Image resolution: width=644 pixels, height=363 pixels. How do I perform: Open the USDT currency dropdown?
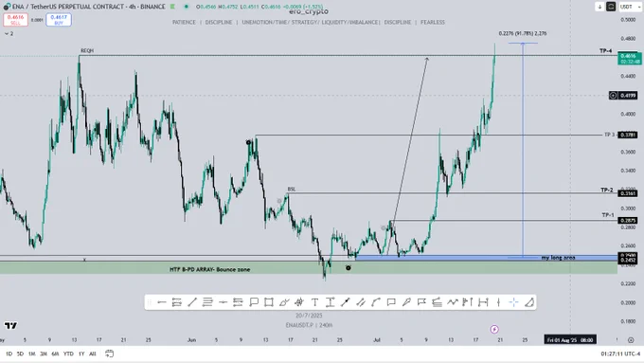pos(631,7)
